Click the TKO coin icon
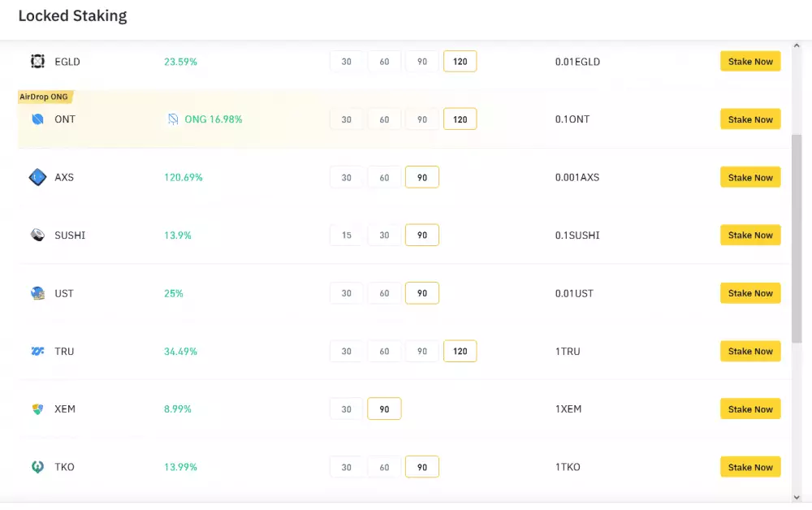 [37, 467]
